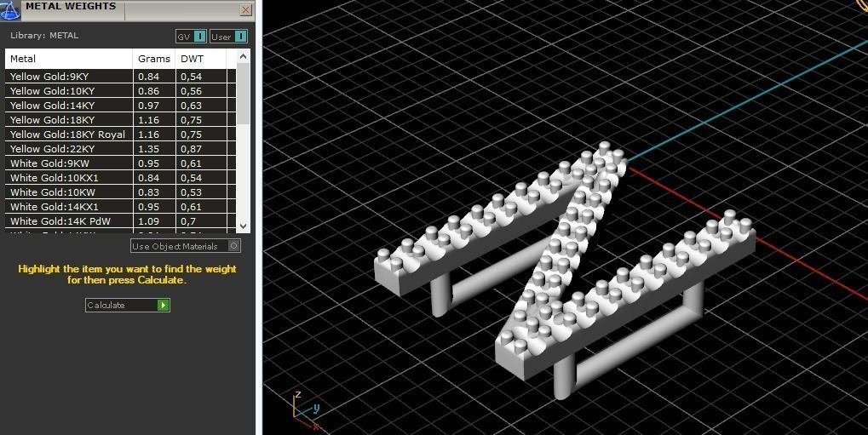Select the Yellow Gold:22KY row

tap(121, 148)
